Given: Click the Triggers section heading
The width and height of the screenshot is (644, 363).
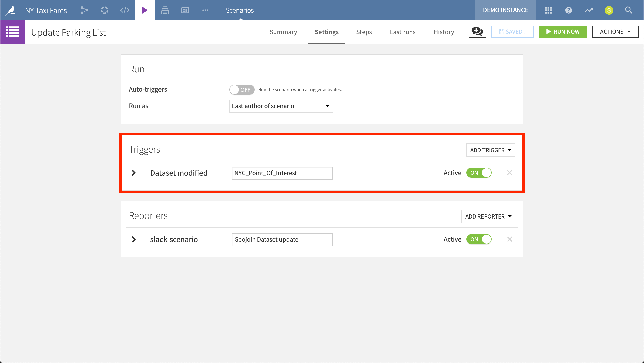Looking at the screenshot, I should (x=144, y=149).
